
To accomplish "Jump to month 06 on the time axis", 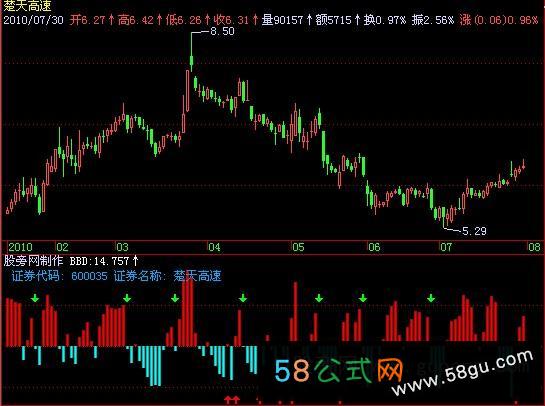I will (374, 247).
